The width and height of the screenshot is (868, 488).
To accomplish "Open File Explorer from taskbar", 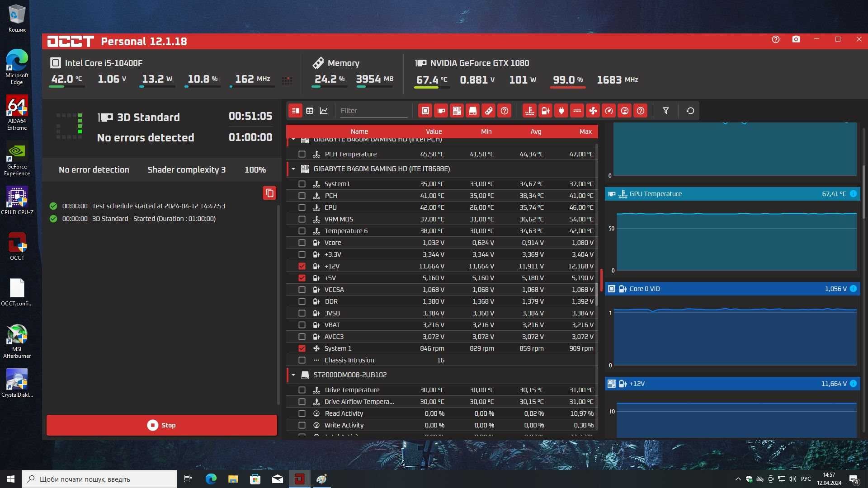I will 233,479.
